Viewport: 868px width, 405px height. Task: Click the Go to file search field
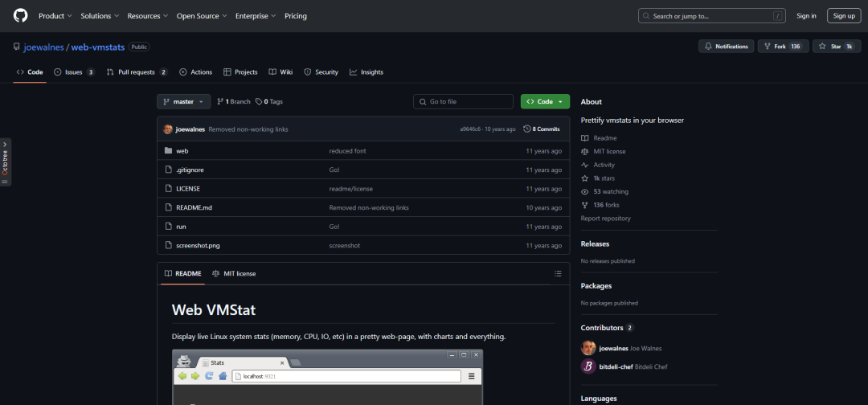pos(464,102)
